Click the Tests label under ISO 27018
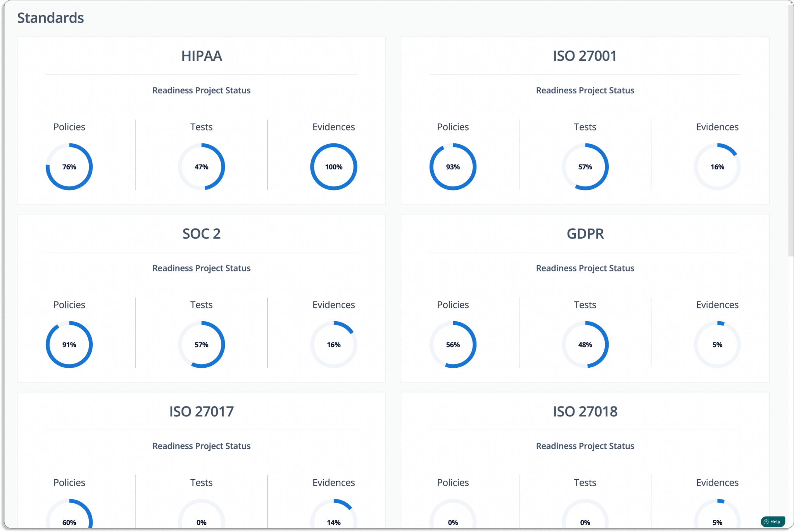 (x=585, y=483)
